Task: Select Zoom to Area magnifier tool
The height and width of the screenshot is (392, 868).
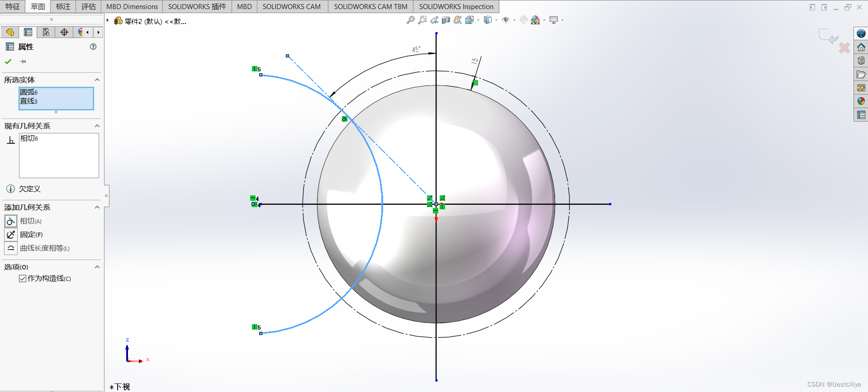Action: [422, 20]
